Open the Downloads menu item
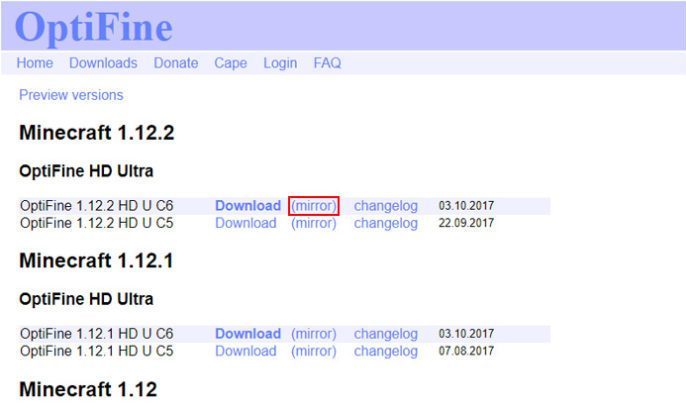 pos(103,63)
